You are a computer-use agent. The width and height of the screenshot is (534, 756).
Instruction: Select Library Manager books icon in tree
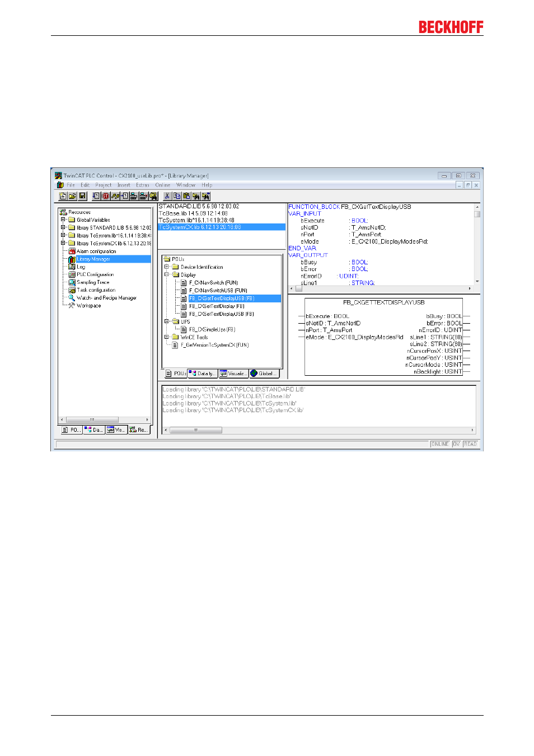coord(72,259)
